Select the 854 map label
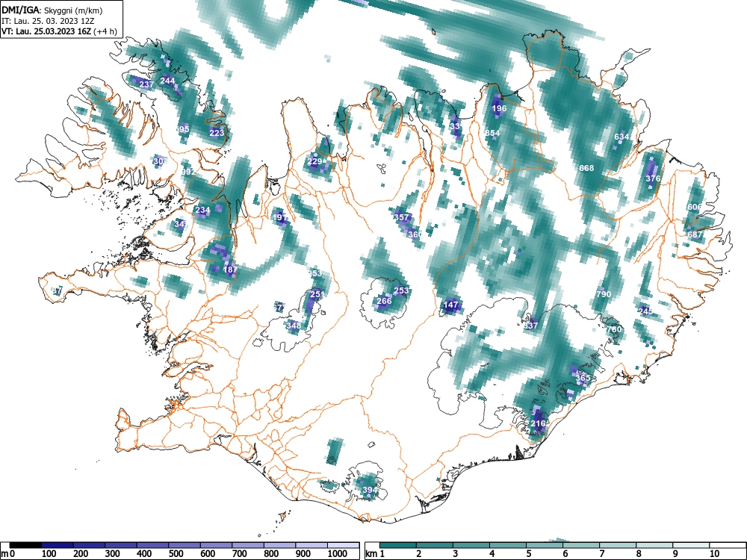The height and width of the screenshot is (560, 747). pos(492,133)
